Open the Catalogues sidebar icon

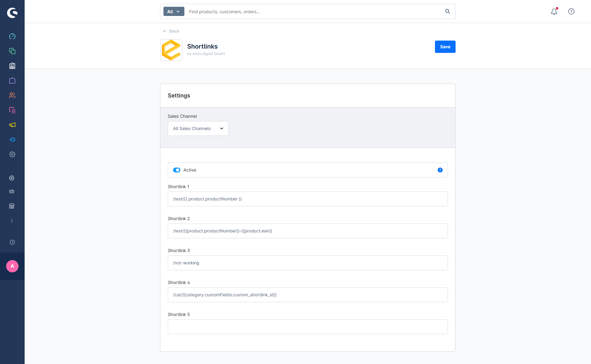tap(12, 51)
